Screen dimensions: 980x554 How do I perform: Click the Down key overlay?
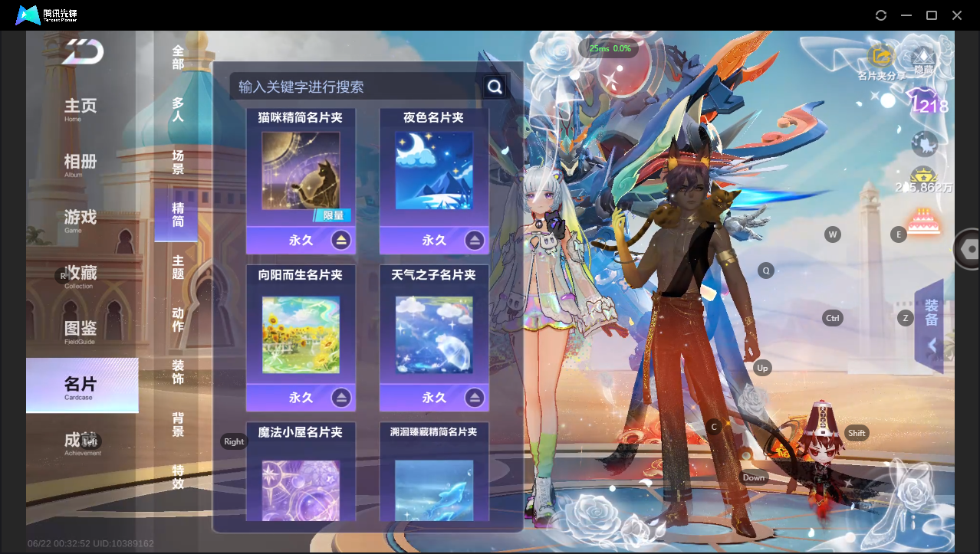tap(754, 477)
